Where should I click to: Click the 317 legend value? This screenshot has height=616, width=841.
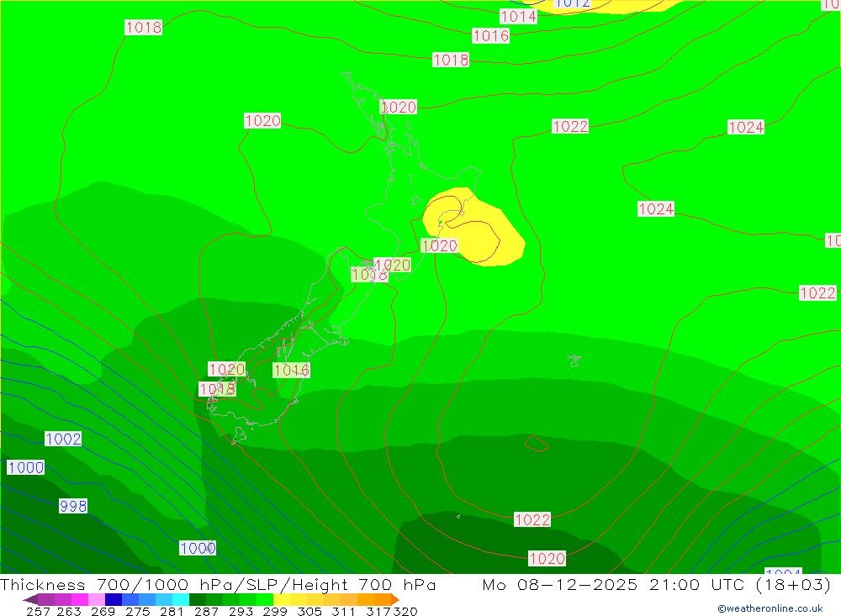click(x=378, y=612)
